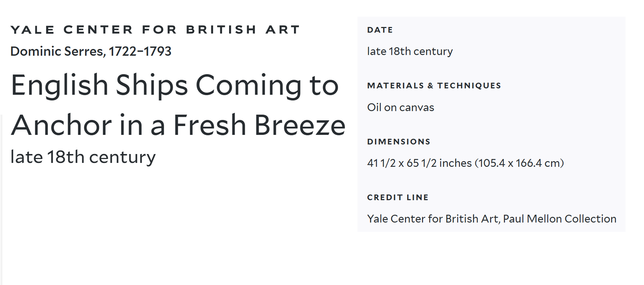Click the date subtitle beneath the artwork title
The height and width of the screenshot is (285, 644).
(x=83, y=157)
